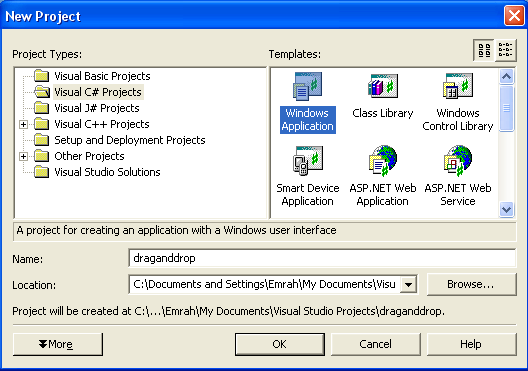Image resolution: width=528 pixels, height=371 pixels.
Task: Click the ASP.NET Web Service label text
Action: [458, 195]
